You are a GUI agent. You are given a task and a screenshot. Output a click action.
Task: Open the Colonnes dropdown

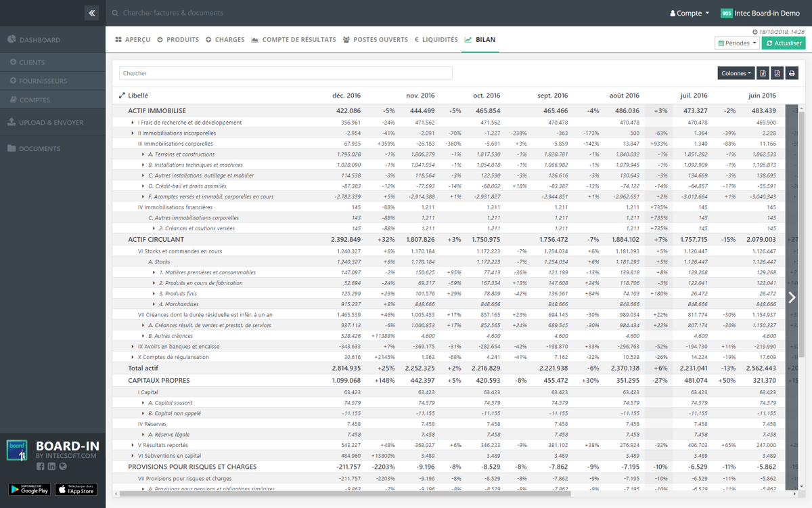coord(736,73)
